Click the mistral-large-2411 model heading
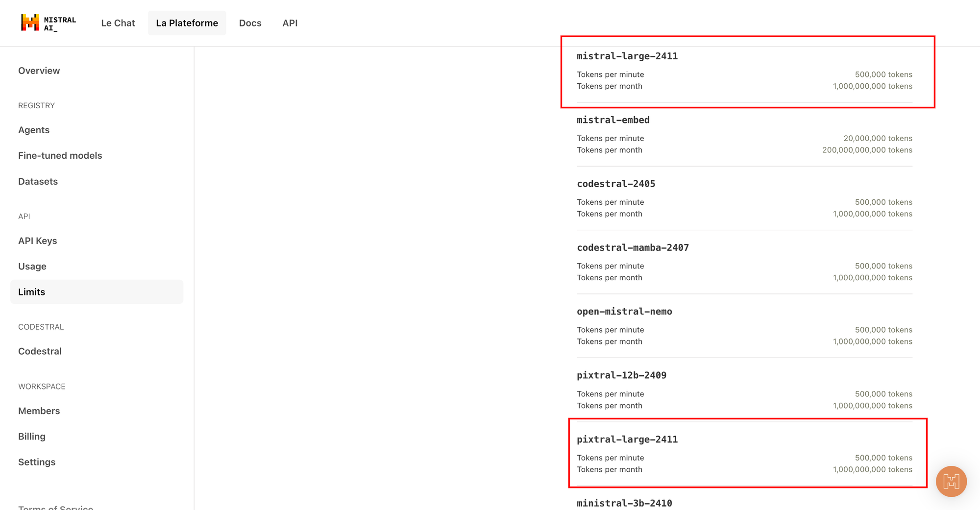Screen dimensions: 980x510 point(627,56)
